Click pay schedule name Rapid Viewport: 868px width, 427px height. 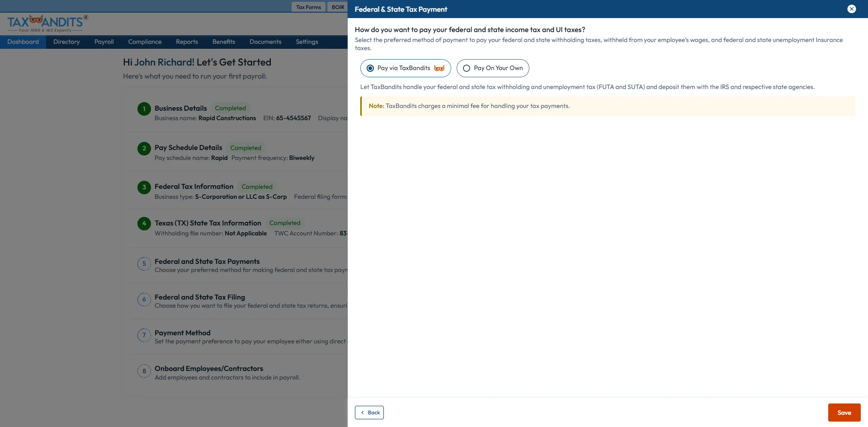219,158
